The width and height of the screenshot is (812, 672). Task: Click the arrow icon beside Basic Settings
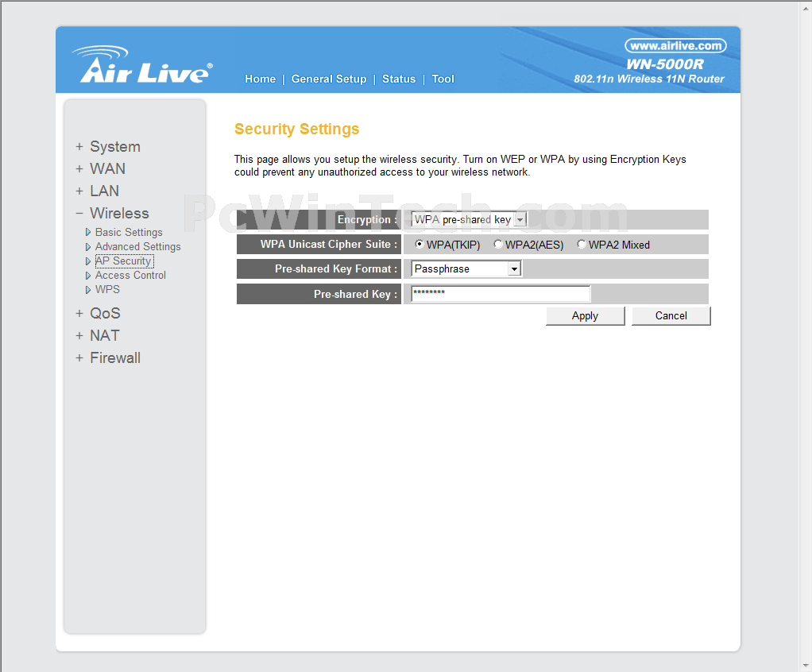coord(88,233)
